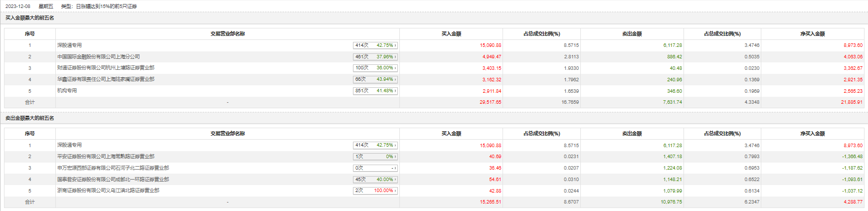Open 浙商证券义乌江滨北路证券营业部 link
Viewport: 868px width, 211px height.
pyautogui.click(x=108, y=191)
